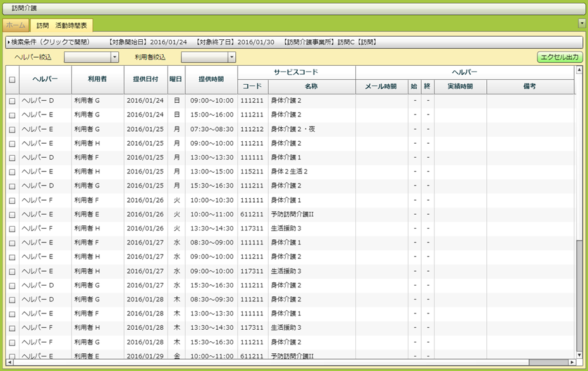This screenshot has height=371, width=588.
Task: Open the ホーム tab
Action: pos(16,26)
